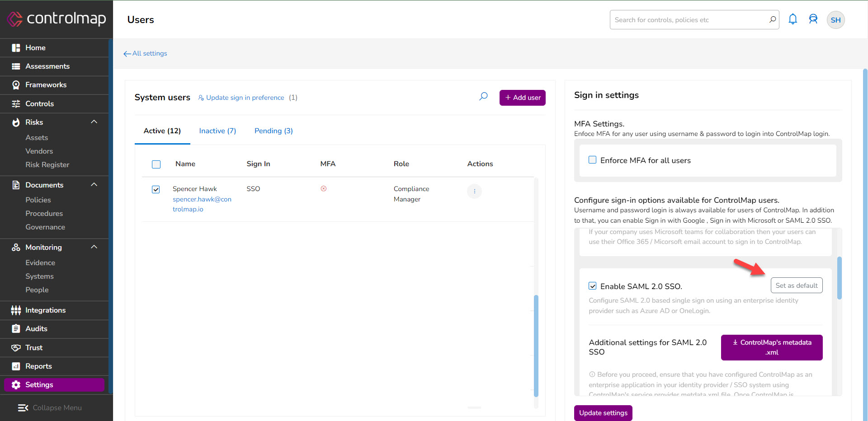
Task: Click the Collapse Menu icon
Action: (23, 408)
